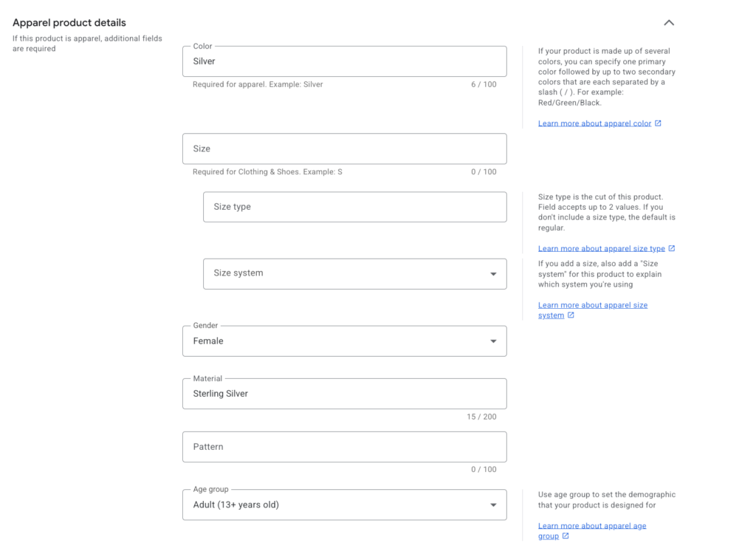Screen dimensions: 756x543
Task: Click external link icon beside apparel age group
Action: (x=566, y=536)
